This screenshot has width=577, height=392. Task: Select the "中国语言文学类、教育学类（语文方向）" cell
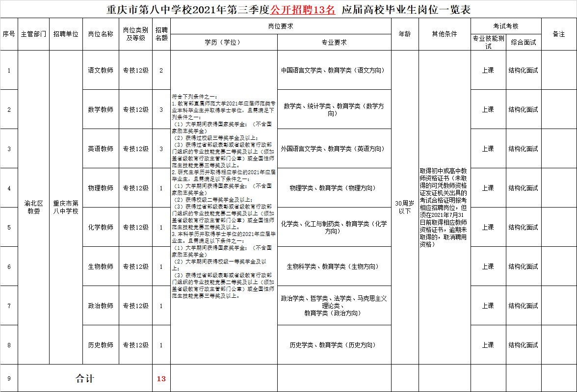pyautogui.click(x=334, y=70)
